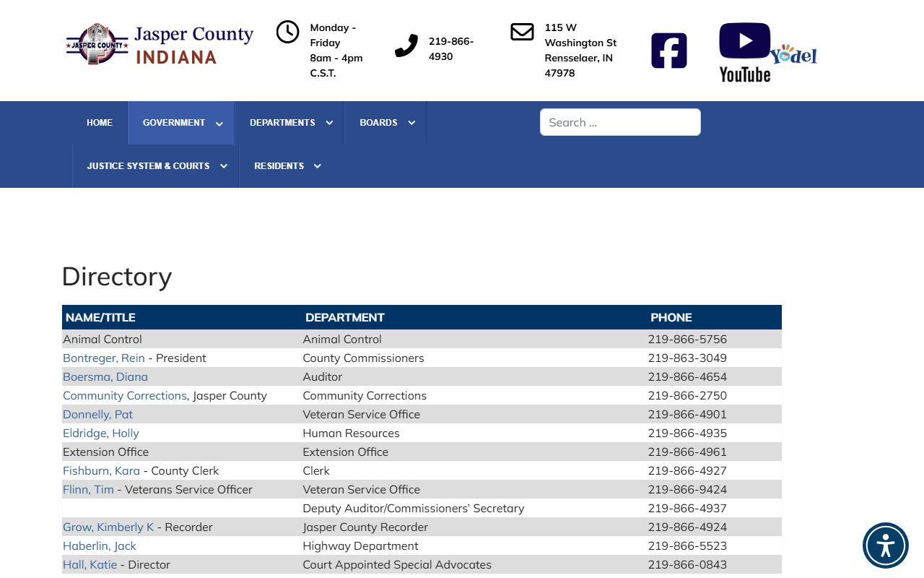Select the Highway Department cell
This screenshot has width=924, height=578.
pyautogui.click(x=360, y=546)
